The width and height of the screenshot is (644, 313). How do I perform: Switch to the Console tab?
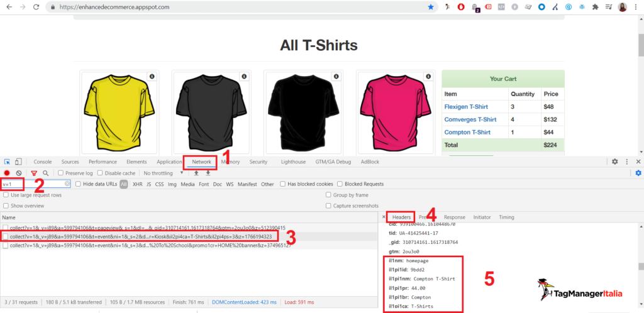click(43, 162)
